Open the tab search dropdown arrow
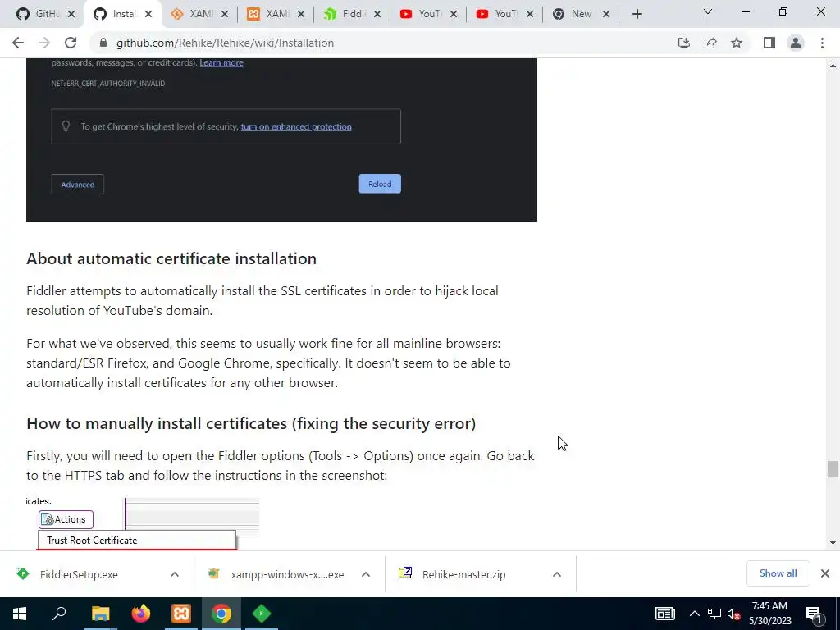 pos(708,11)
